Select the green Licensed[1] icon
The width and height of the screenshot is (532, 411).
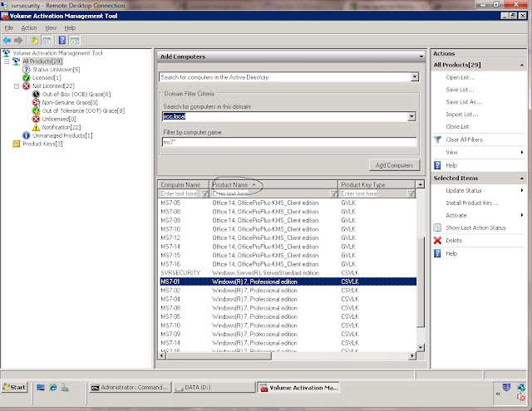27,77
